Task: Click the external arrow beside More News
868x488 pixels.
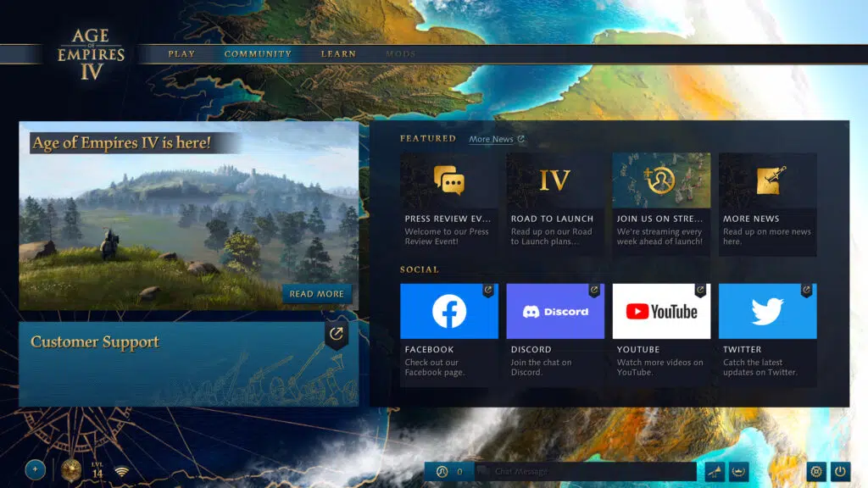Action: (521, 139)
